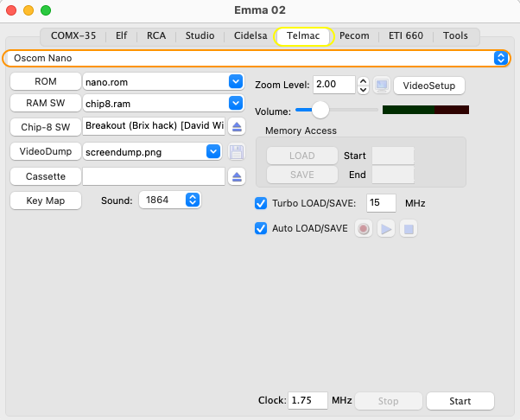This screenshot has height=420, width=520.
Task: Click the Chip-8 SW button
Action: (x=46, y=127)
